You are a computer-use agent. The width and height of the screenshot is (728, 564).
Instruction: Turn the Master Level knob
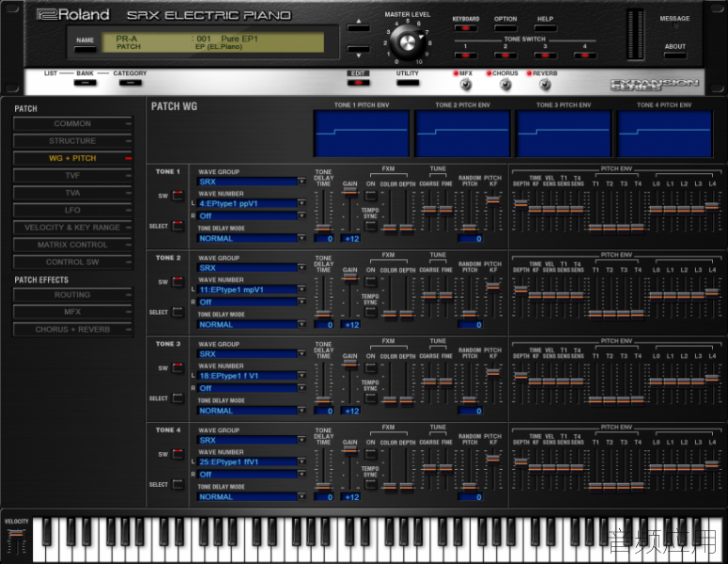407,41
